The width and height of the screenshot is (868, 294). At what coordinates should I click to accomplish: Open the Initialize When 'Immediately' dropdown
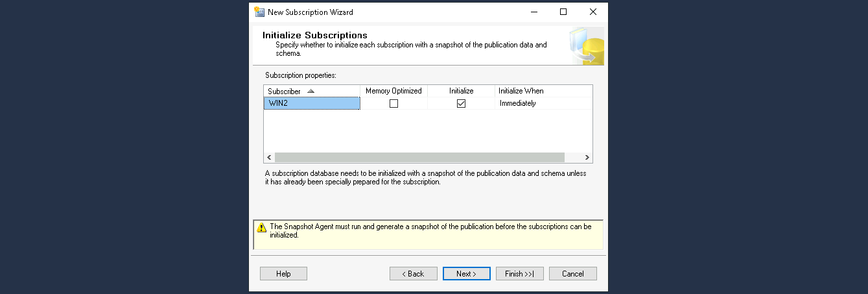(x=543, y=104)
